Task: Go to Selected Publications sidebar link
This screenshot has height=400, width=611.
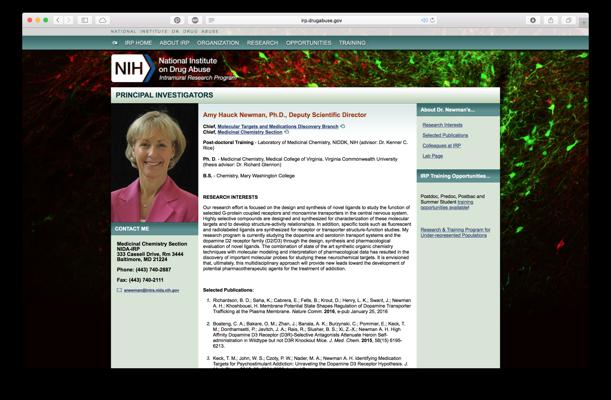Action: (445, 135)
